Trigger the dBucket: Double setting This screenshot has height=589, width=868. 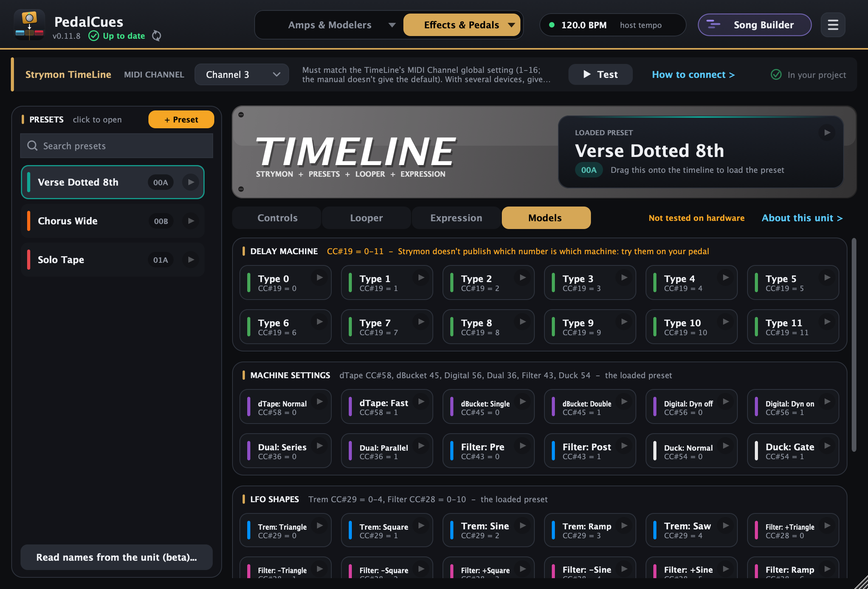[x=590, y=406]
